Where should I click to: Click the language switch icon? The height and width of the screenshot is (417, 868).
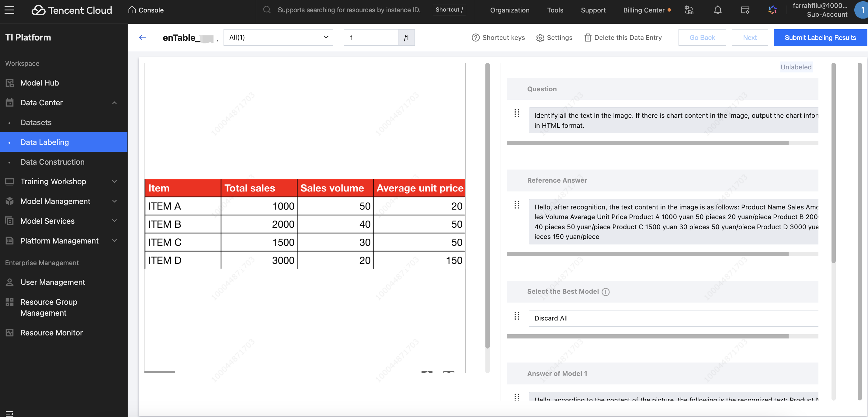click(x=689, y=10)
